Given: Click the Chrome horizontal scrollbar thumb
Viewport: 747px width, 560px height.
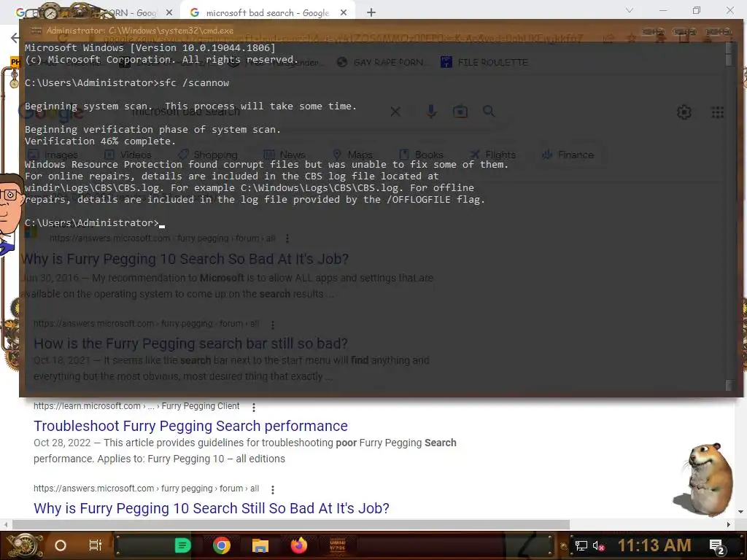Looking at the screenshot, I should [290, 524].
